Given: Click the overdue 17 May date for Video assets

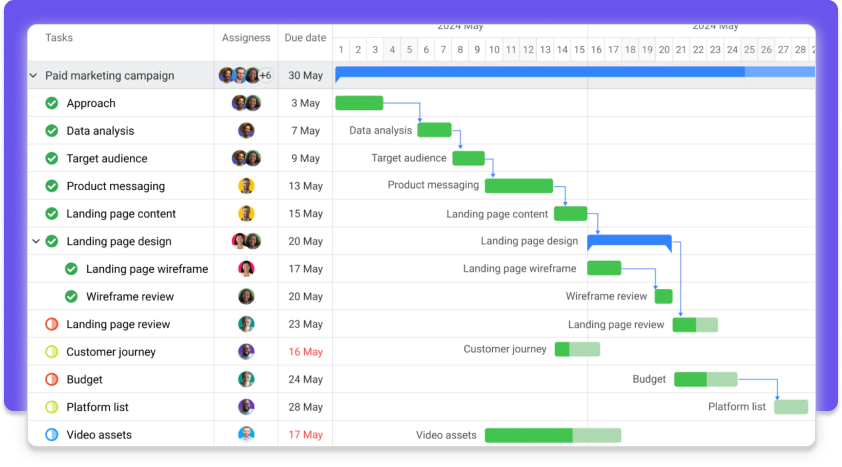Looking at the screenshot, I should [306, 435].
